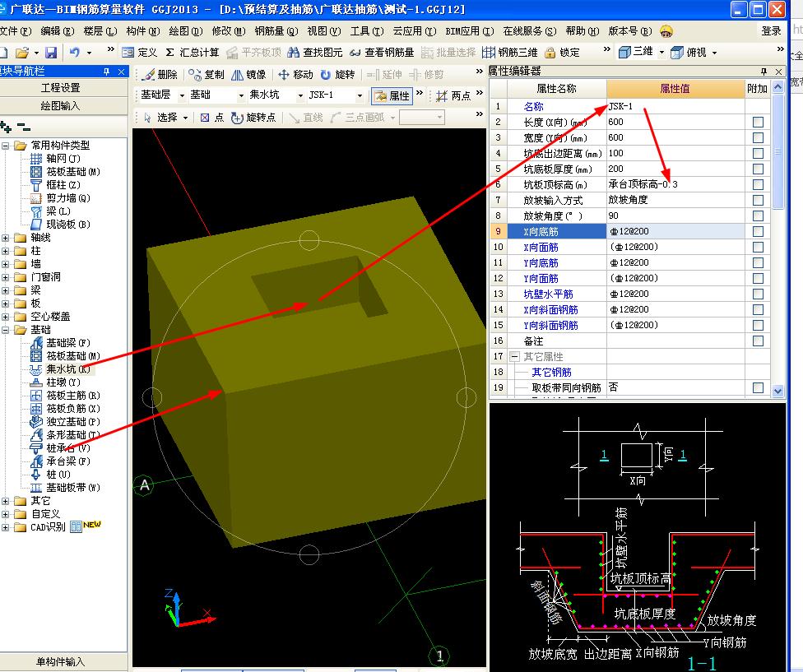Click the 名称 value cell JSK-1
The image size is (803, 672).
pos(675,106)
